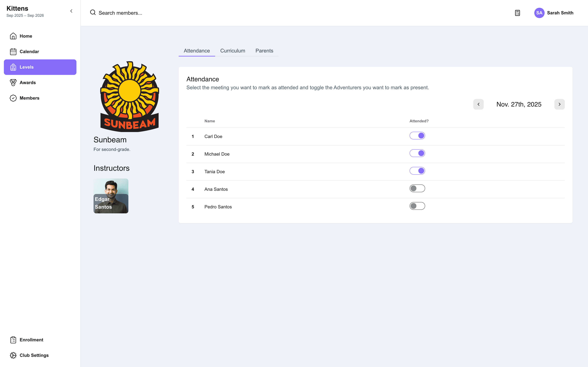Open the Enrollment clipboard icon
Viewport: 588px width, 367px height.
click(13, 340)
